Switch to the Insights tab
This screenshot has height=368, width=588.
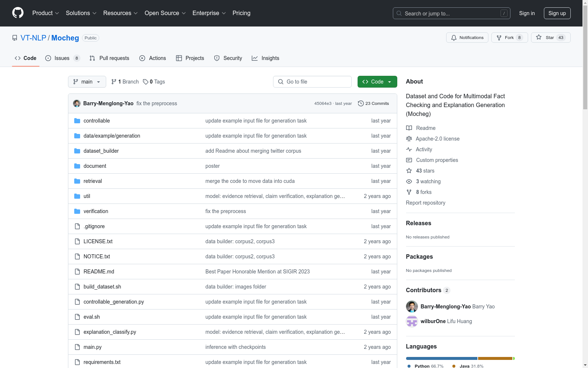(x=265, y=58)
